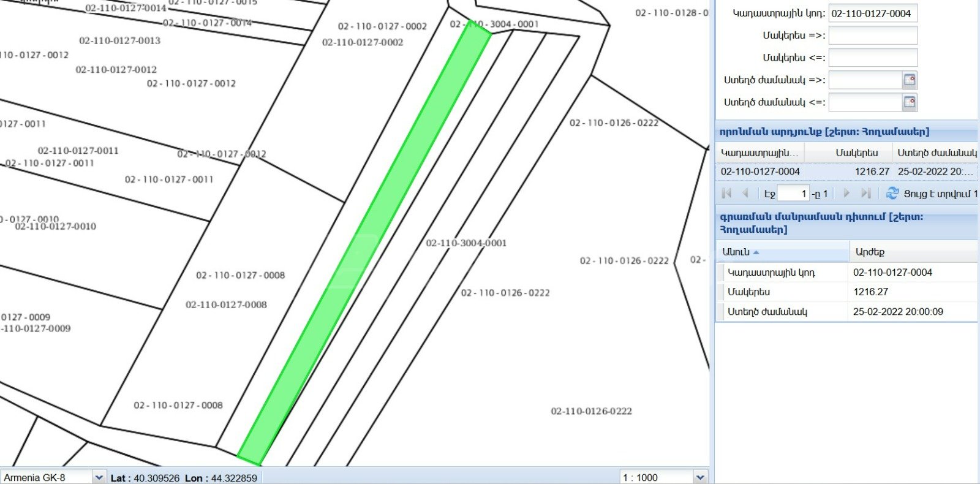Open calendar picker for creation time from

click(x=910, y=80)
